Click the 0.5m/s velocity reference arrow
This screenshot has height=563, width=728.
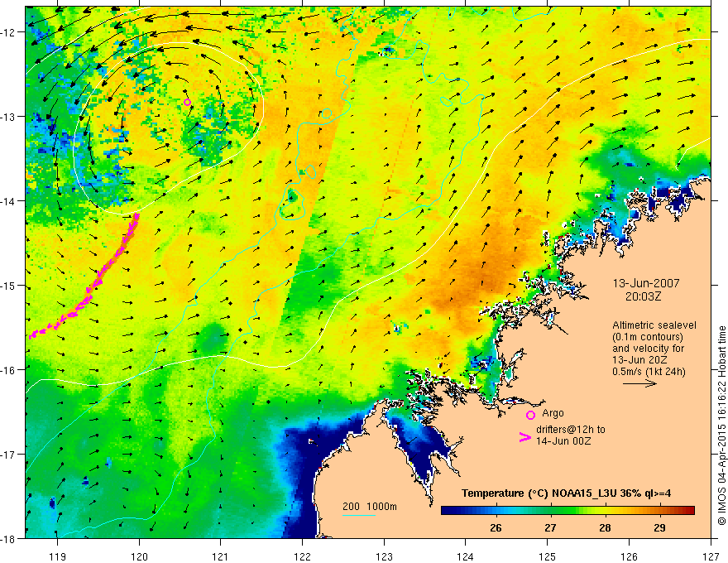pos(639,383)
